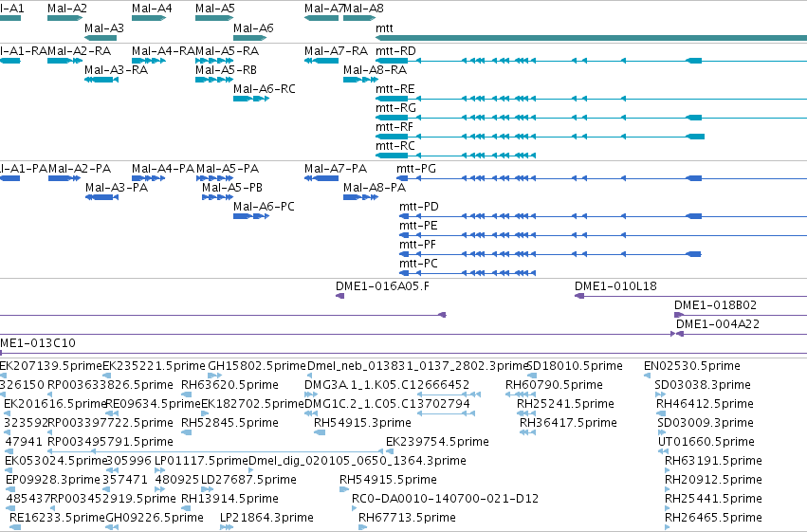The image size is (807, 532).
Task: Click the mtt-PF protein label
Action: click(417, 245)
